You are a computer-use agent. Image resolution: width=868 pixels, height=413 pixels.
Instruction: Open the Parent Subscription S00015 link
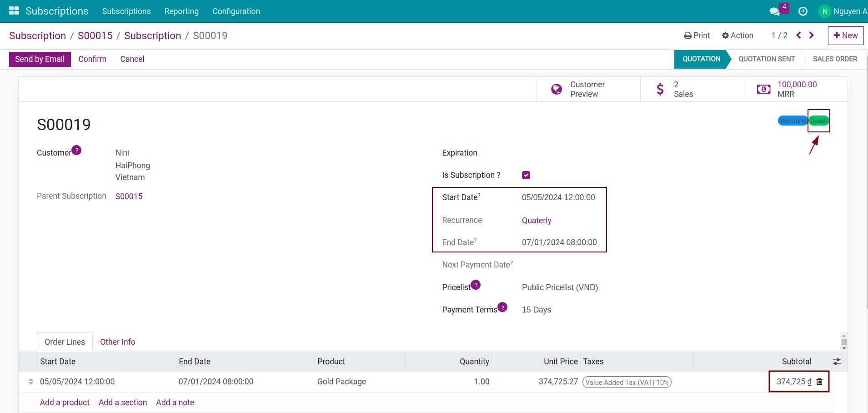[129, 196]
